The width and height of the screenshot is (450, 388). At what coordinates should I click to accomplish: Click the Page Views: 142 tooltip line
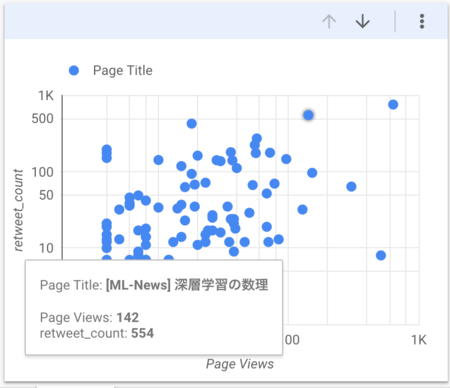click(89, 317)
